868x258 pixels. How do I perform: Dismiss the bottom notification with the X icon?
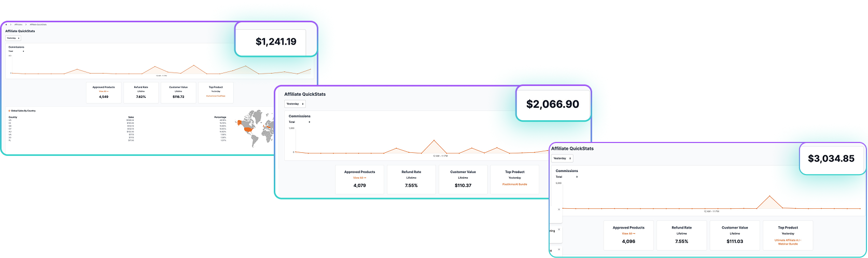(x=559, y=250)
